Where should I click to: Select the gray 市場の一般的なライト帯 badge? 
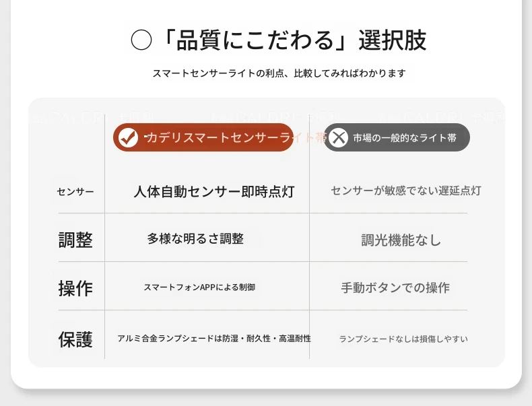point(397,137)
